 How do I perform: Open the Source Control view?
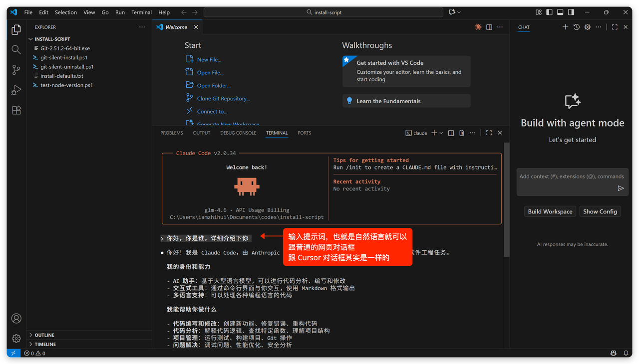[x=16, y=70]
